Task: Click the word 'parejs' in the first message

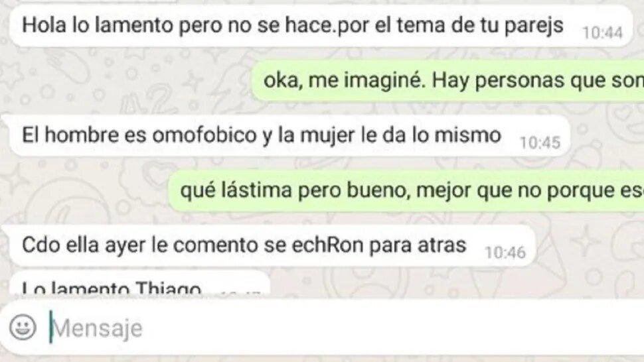Action: coord(534,26)
